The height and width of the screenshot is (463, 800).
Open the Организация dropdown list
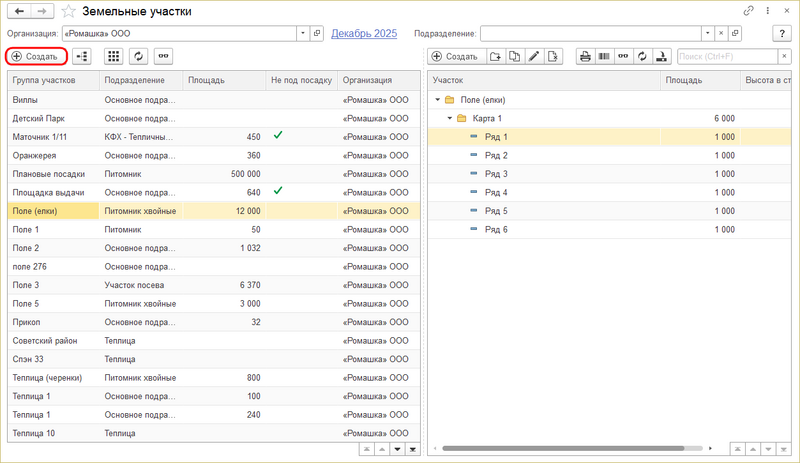304,33
